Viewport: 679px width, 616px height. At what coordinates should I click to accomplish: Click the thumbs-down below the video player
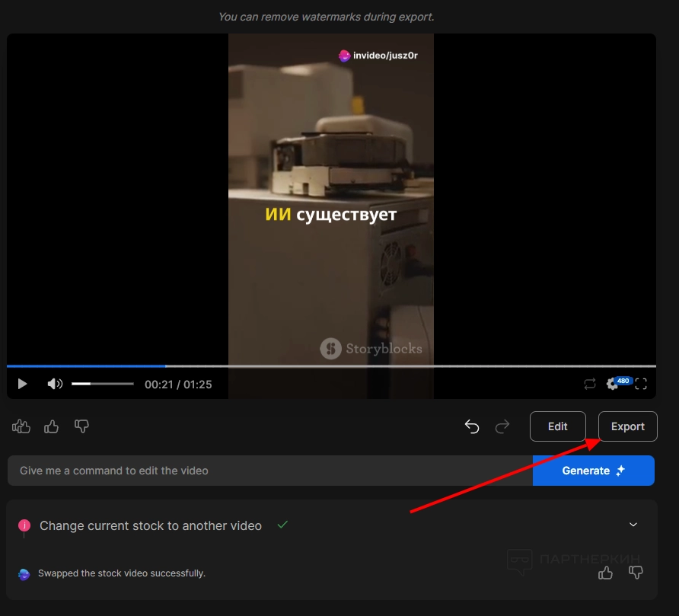82,426
